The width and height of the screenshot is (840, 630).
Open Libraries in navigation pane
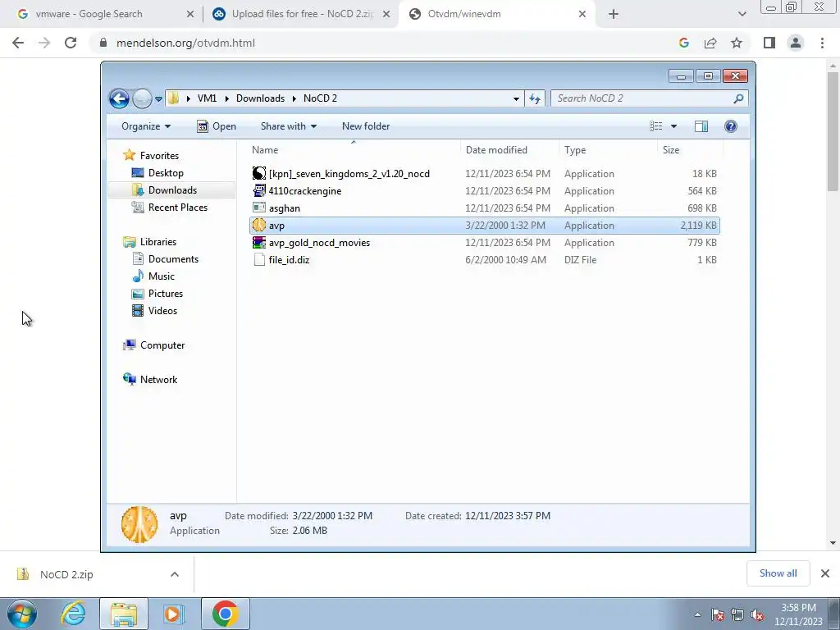point(158,242)
